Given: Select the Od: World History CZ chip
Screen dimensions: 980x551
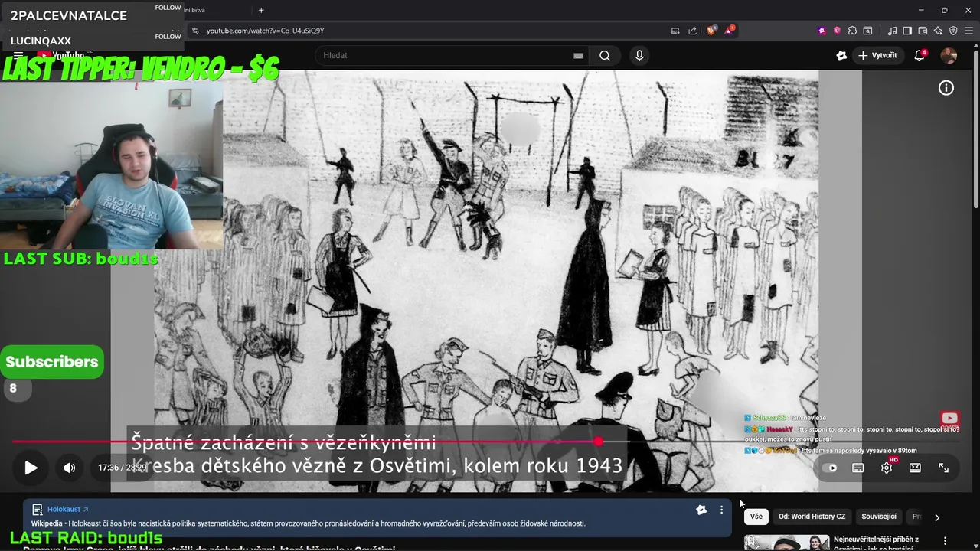Looking at the screenshot, I should tap(812, 517).
